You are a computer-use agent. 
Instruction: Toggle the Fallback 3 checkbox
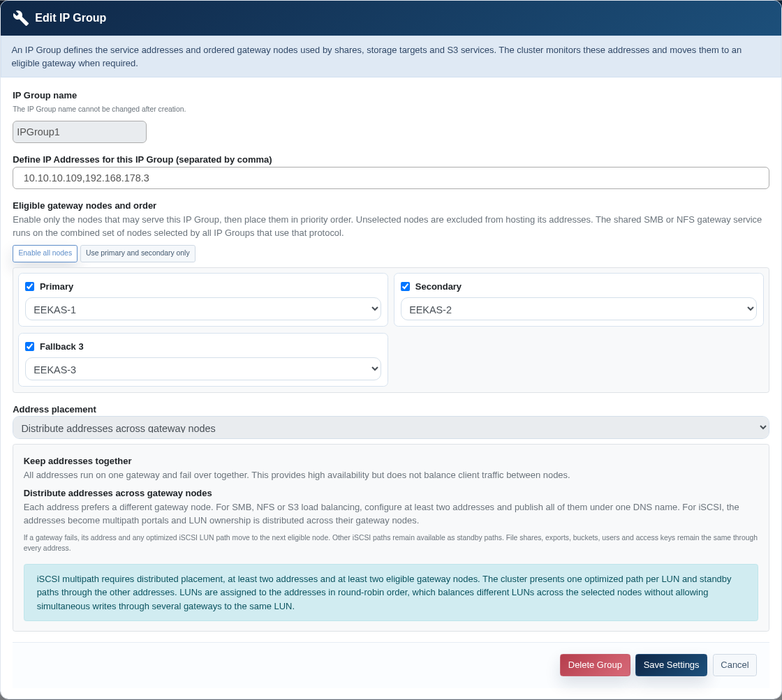(30, 346)
